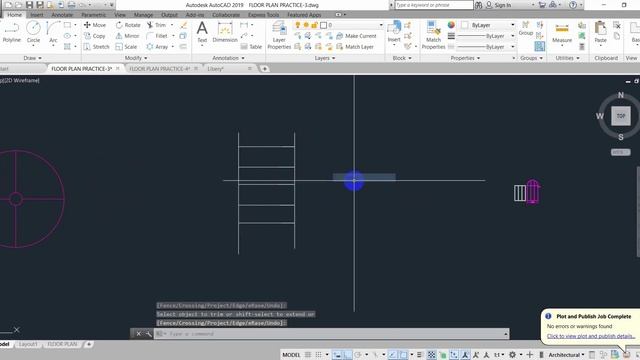
Task: Click the Plot printer icon in quick access toolbar
Action: [x=71, y=5]
